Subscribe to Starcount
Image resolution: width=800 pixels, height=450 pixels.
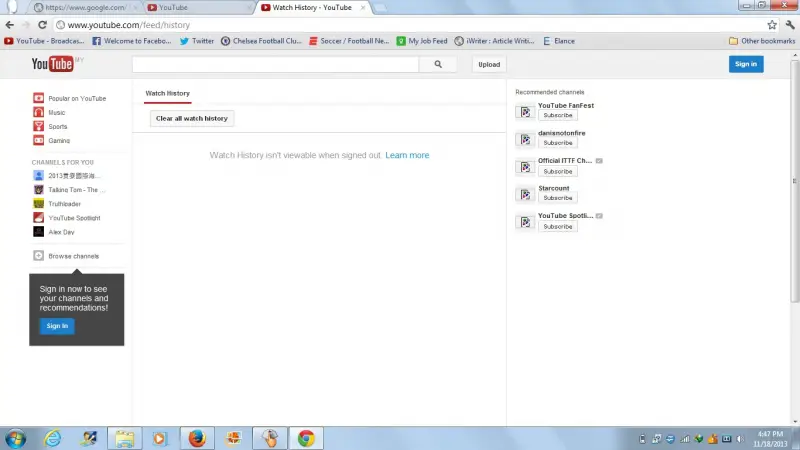coord(558,198)
